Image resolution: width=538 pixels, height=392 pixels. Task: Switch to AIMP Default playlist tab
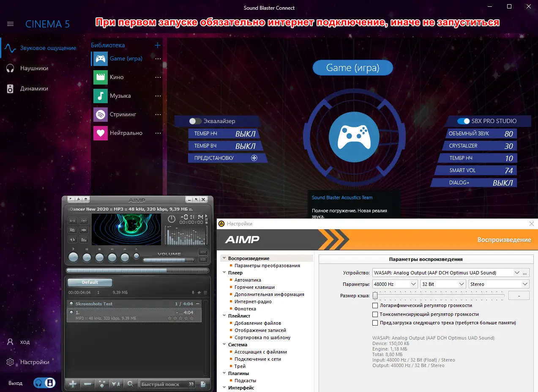pos(90,282)
